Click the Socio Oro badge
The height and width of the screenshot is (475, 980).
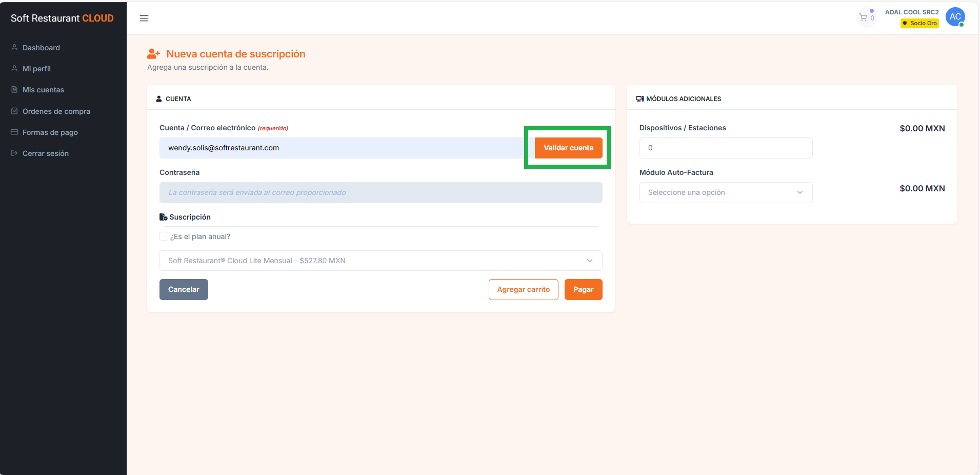click(919, 23)
